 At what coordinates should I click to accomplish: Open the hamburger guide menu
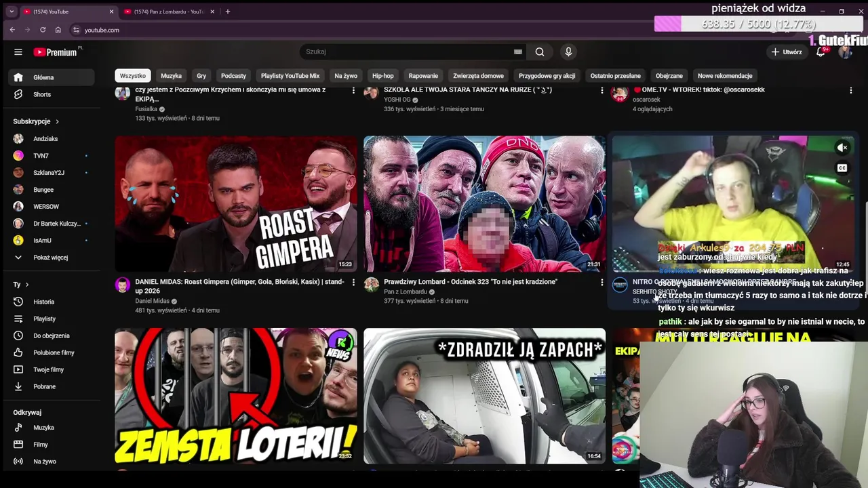pos(18,52)
